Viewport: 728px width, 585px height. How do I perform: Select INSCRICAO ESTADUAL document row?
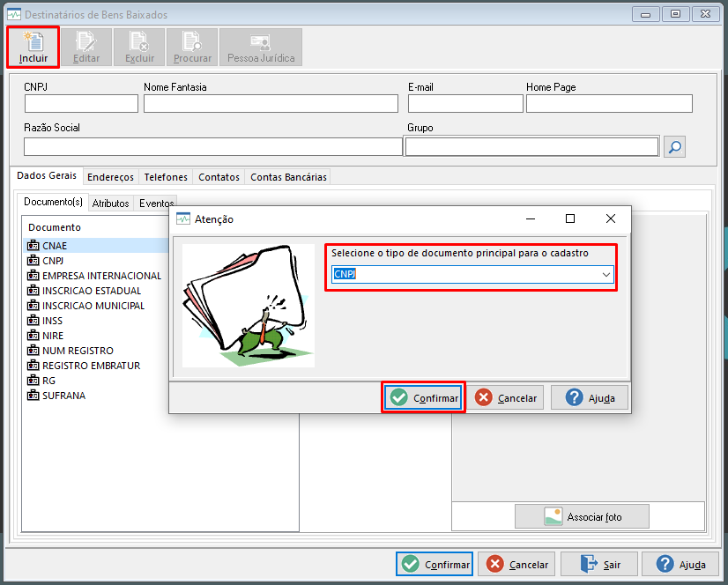coord(96,291)
